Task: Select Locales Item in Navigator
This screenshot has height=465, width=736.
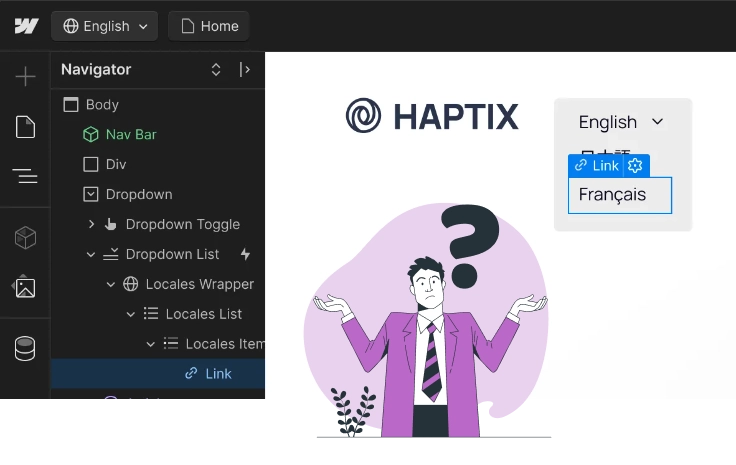Action: pos(225,344)
